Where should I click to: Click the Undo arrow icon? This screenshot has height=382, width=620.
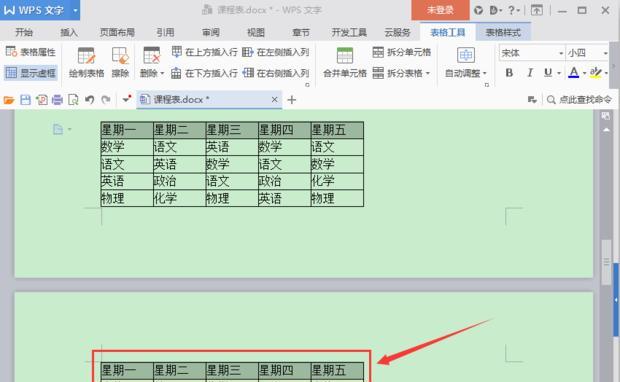[89, 100]
